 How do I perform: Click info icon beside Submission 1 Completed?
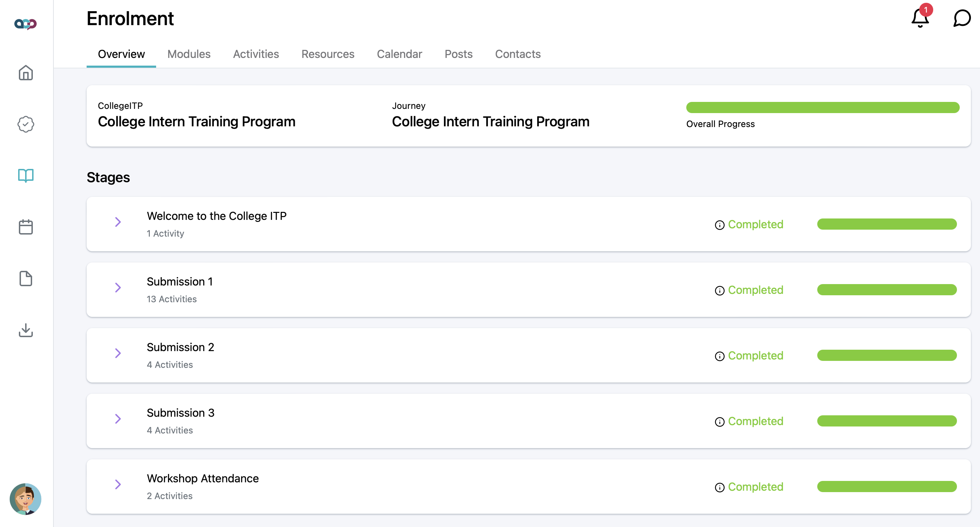(x=719, y=290)
